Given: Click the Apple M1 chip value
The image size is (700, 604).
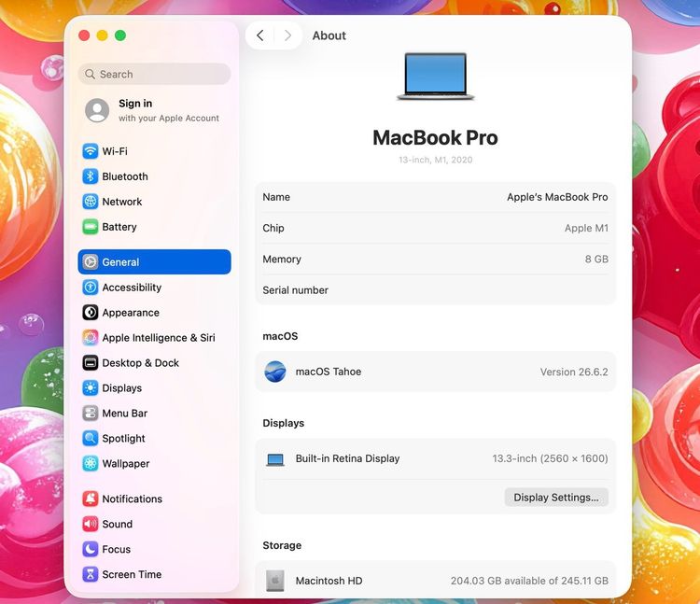Looking at the screenshot, I should point(586,228).
